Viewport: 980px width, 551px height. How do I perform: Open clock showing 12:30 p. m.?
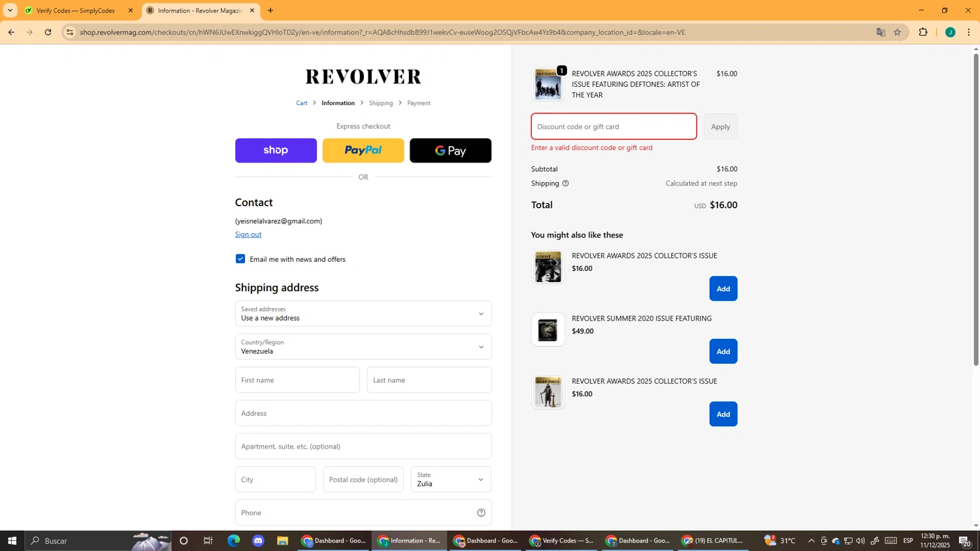coord(935,541)
